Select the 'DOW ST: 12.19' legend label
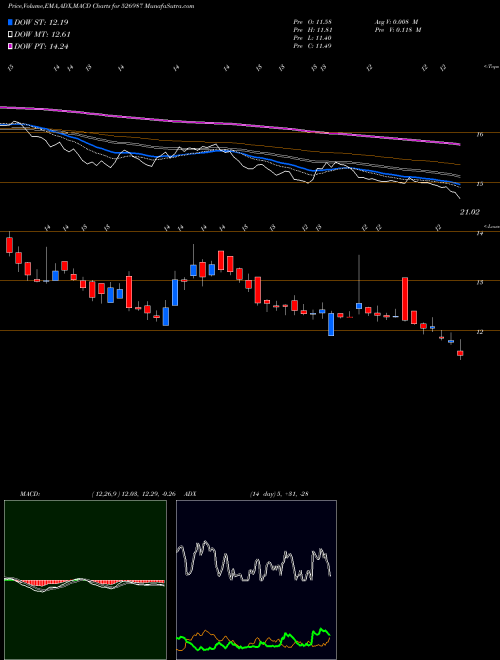This screenshot has width=500, height=660. point(41,22)
